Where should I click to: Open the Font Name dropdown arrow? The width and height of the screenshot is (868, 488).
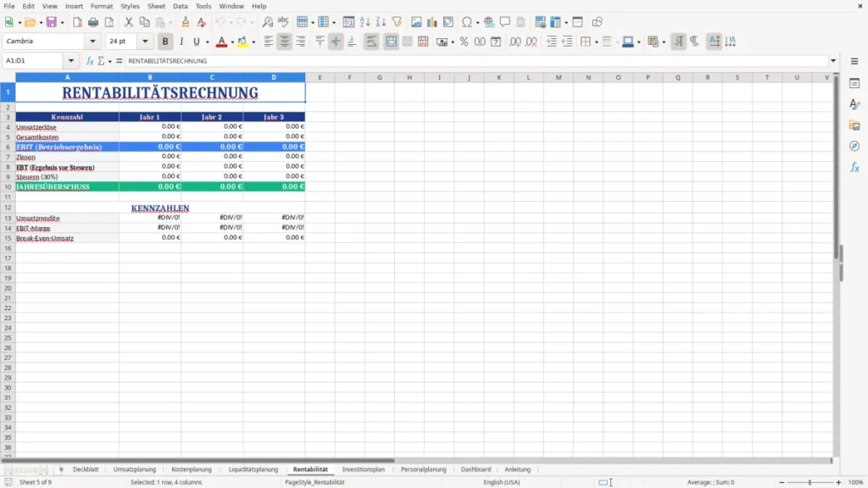(x=92, y=42)
